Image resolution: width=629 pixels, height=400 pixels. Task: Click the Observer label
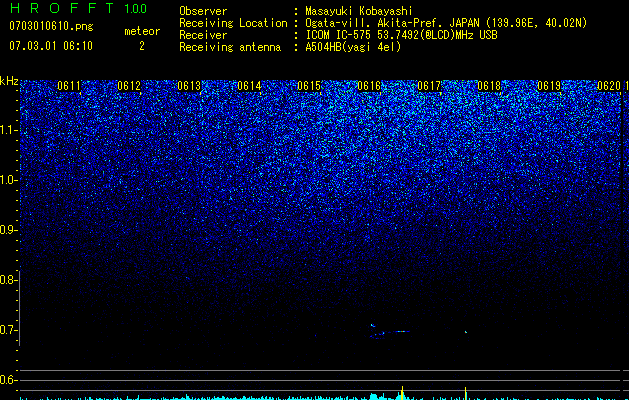203,11
